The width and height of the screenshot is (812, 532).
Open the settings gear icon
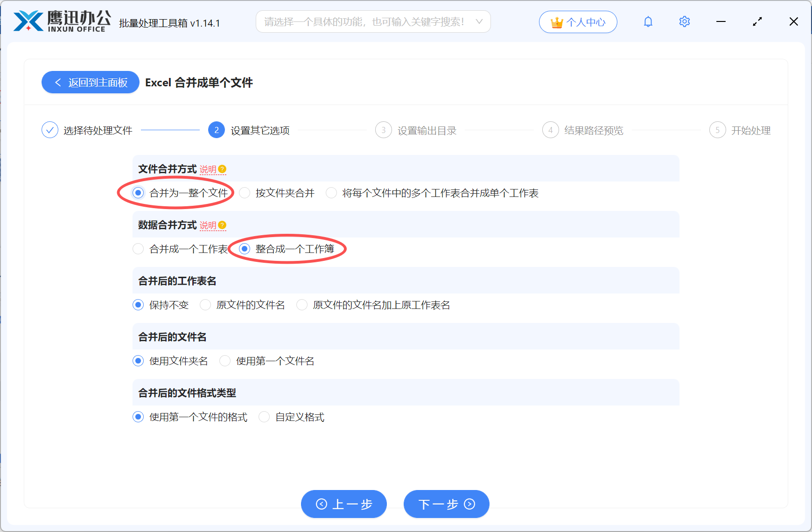[x=684, y=21]
